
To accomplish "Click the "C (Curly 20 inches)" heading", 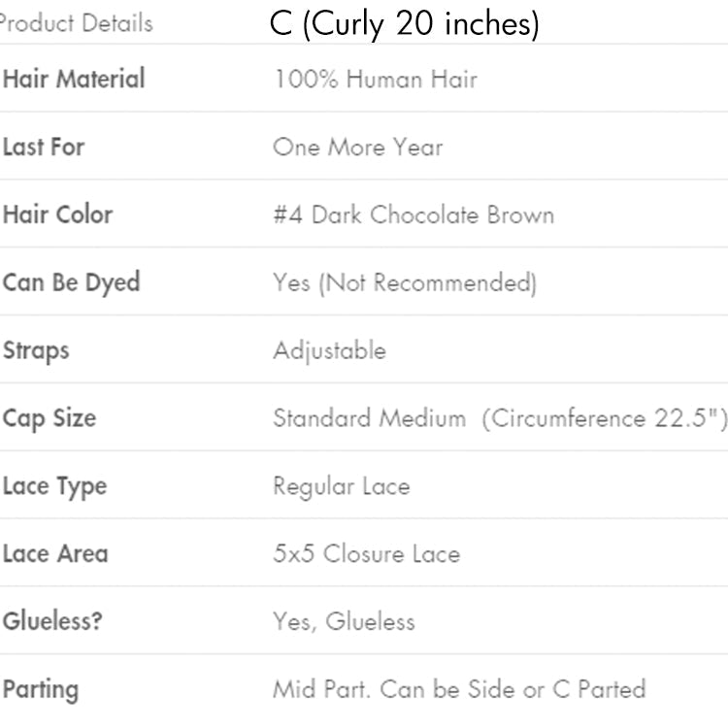I will pyautogui.click(x=404, y=24).
